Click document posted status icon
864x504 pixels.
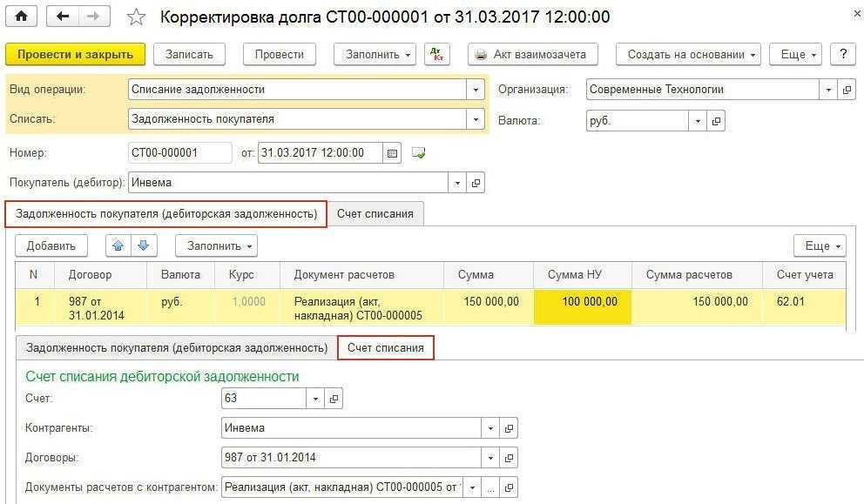419,153
